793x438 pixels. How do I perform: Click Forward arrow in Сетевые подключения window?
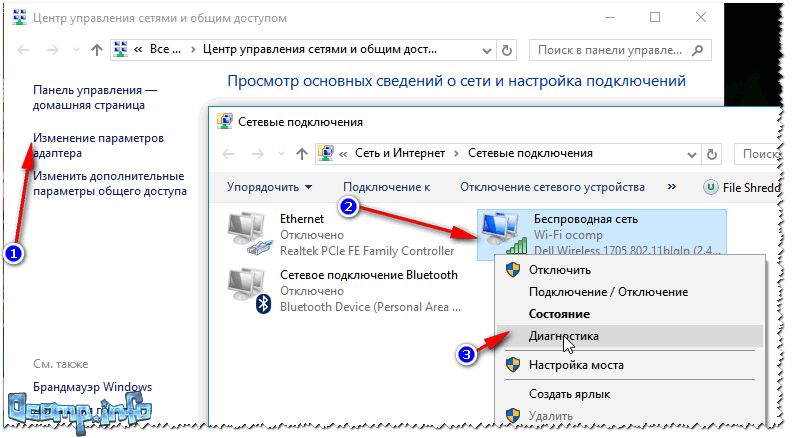point(257,154)
